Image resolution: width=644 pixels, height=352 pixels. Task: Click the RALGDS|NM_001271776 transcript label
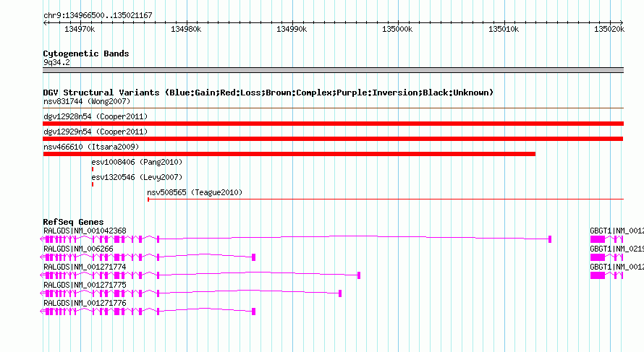(x=85, y=303)
